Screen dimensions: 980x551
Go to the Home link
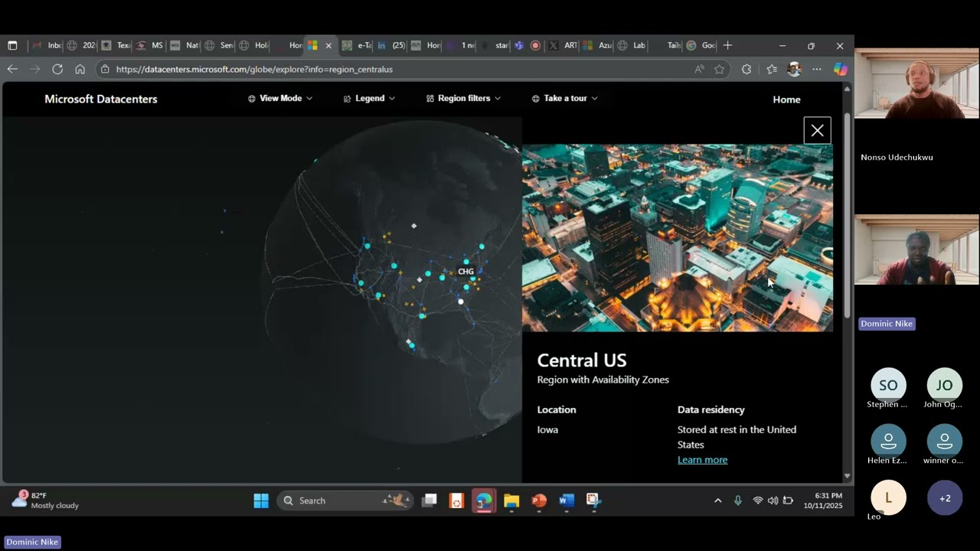point(786,99)
